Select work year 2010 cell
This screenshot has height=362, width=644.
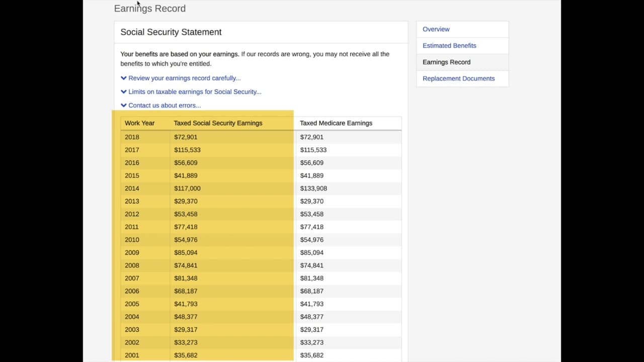pos(132,240)
